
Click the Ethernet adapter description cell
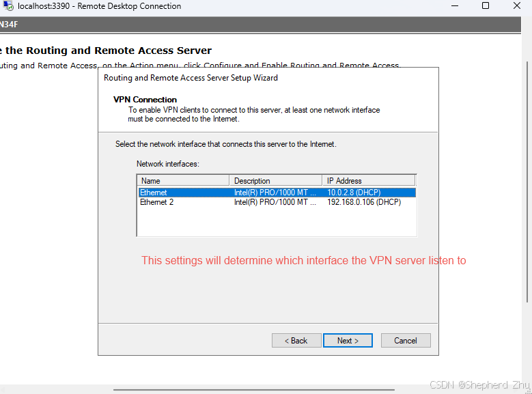(x=275, y=193)
